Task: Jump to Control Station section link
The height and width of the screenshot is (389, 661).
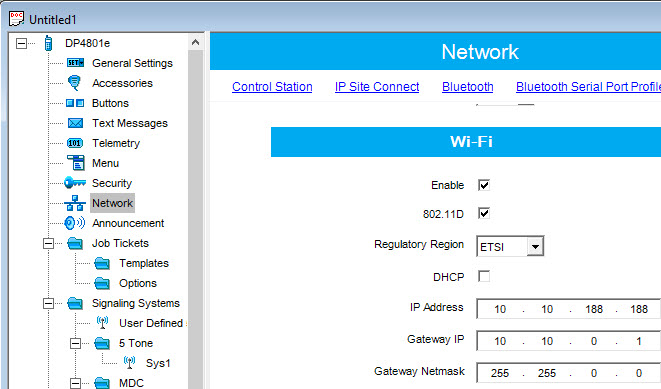Action: (x=272, y=86)
